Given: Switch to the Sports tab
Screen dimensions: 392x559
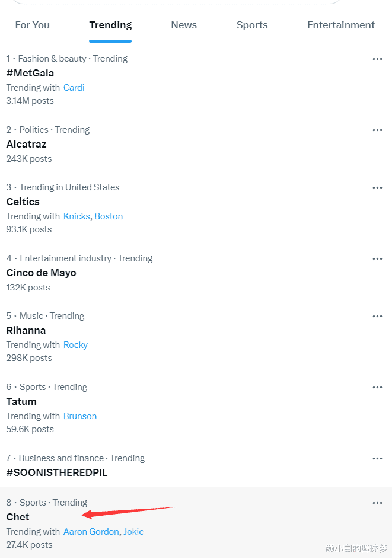Looking at the screenshot, I should [252, 25].
